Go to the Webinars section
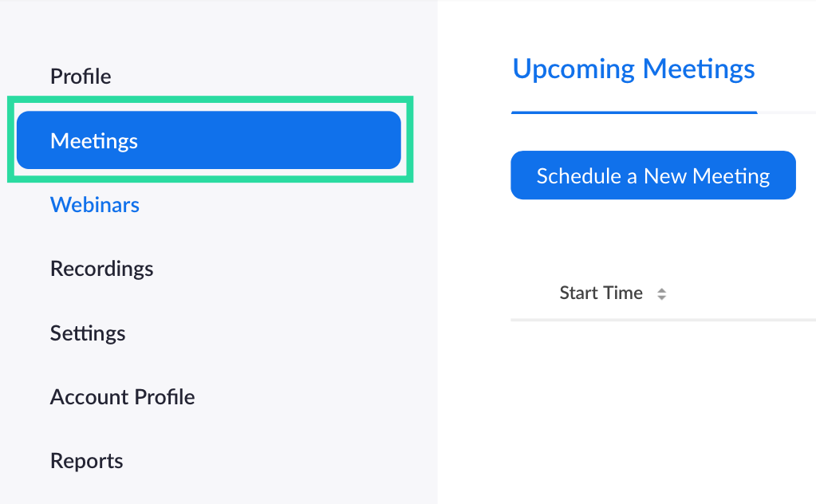816x504 pixels. (95, 205)
